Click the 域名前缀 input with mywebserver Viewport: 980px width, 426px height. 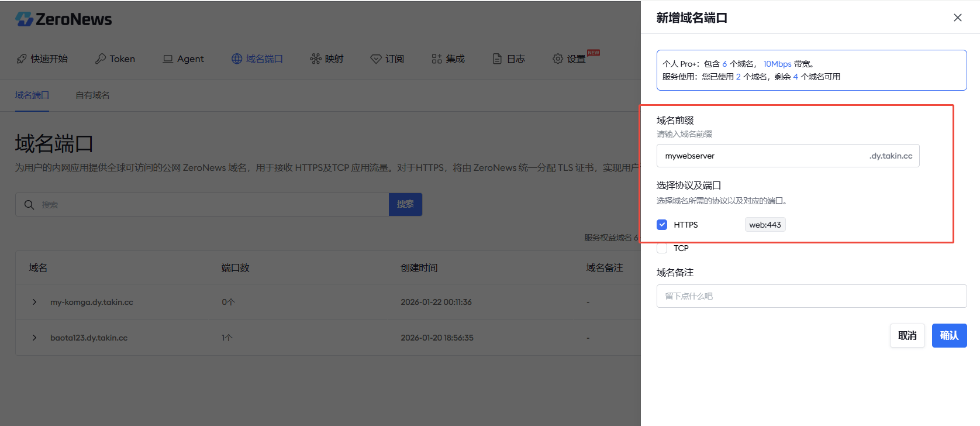click(x=760, y=156)
